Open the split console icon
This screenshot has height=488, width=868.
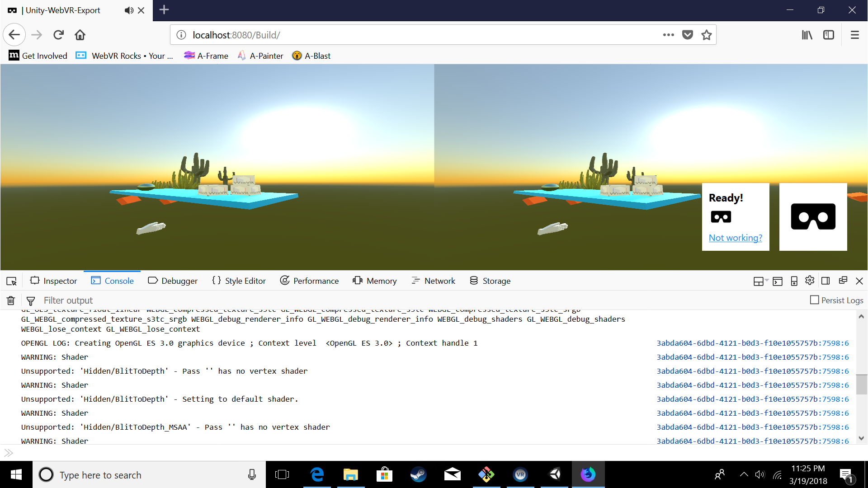778,281
